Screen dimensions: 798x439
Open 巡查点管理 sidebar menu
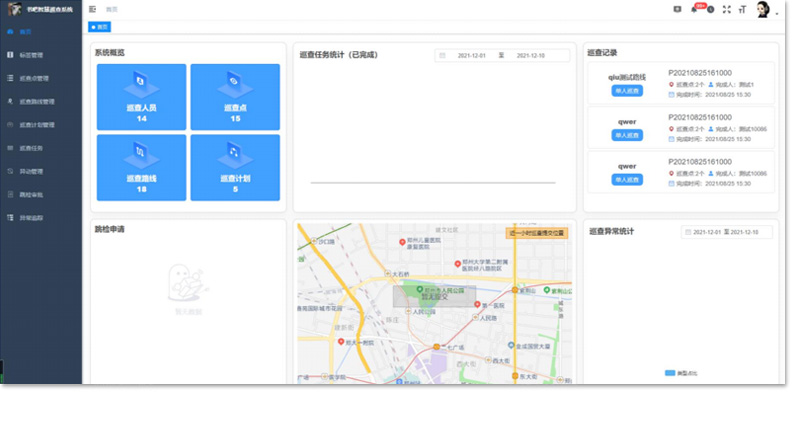pyautogui.click(x=33, y=78)
